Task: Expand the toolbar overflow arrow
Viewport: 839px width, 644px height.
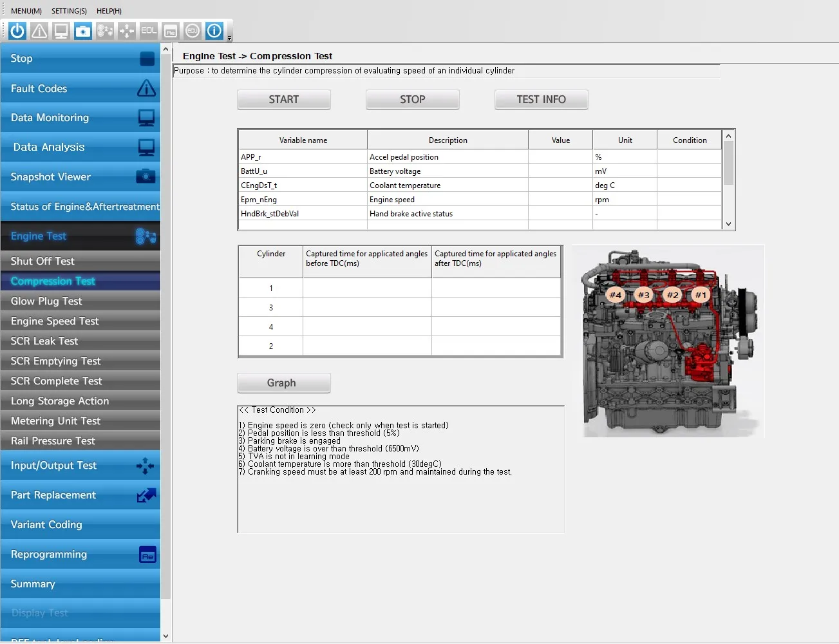Action: click(x=230, y=38)
